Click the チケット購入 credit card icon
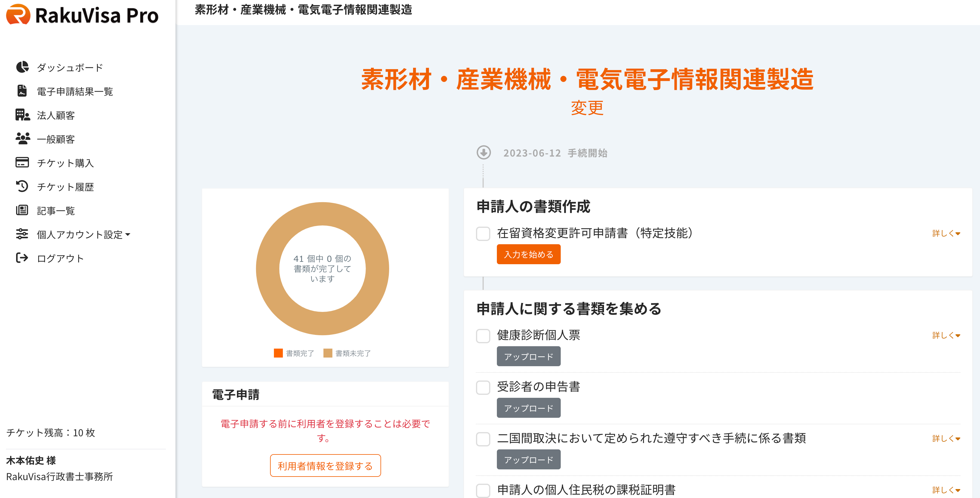This screenshot has height=498, width=980. coord(22,163)
